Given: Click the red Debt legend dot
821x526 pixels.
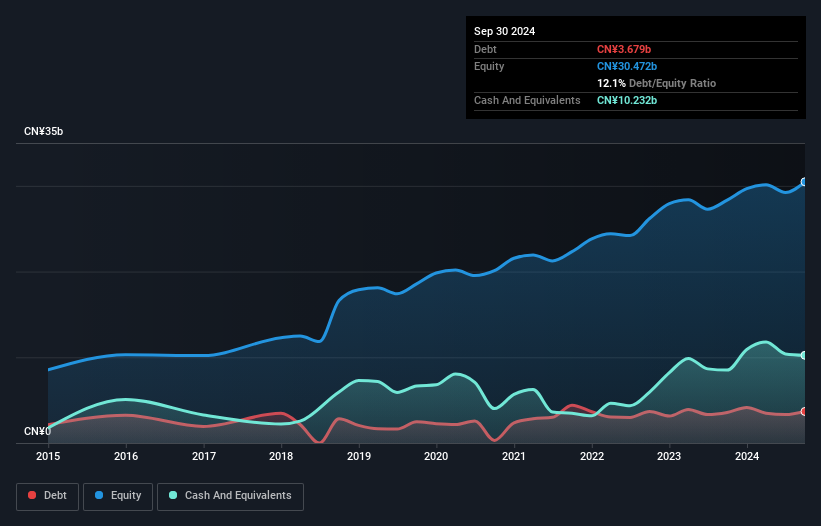Looking at the screenshot, I should (32, 495).
